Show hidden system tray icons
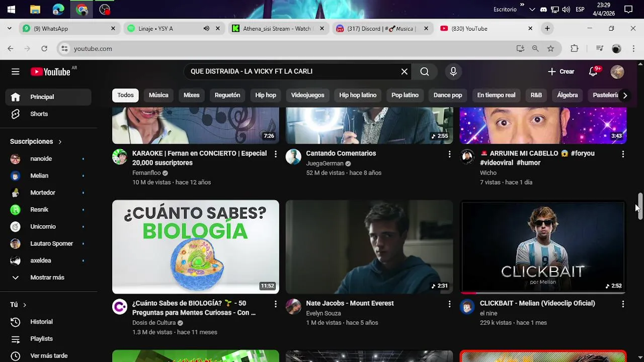 click(x=532, y=10)
